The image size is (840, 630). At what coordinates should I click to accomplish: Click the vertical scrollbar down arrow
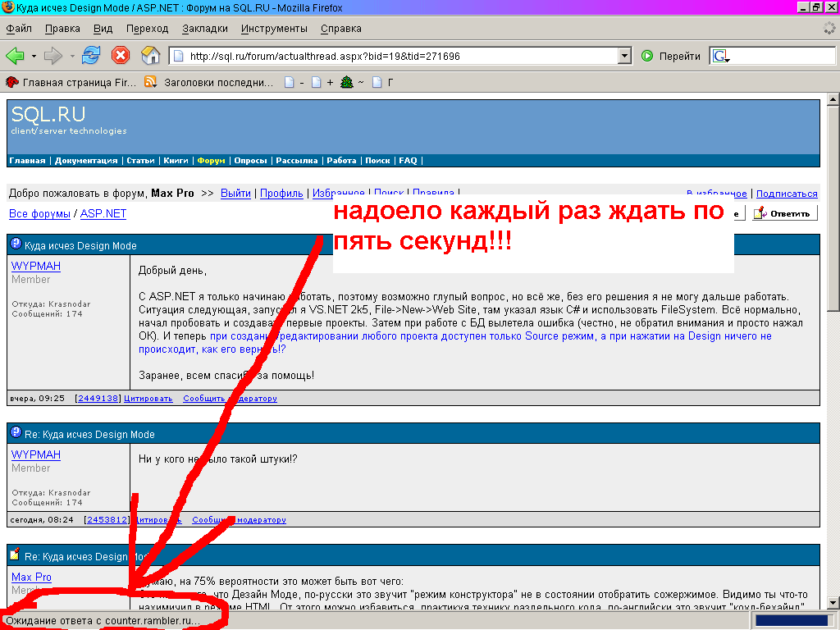tap(833, 603)
